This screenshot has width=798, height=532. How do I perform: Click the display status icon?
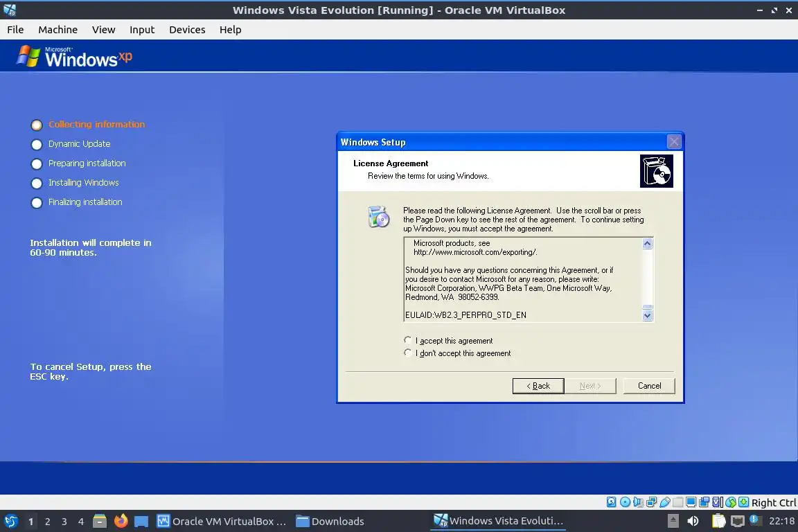click(691, 502)
